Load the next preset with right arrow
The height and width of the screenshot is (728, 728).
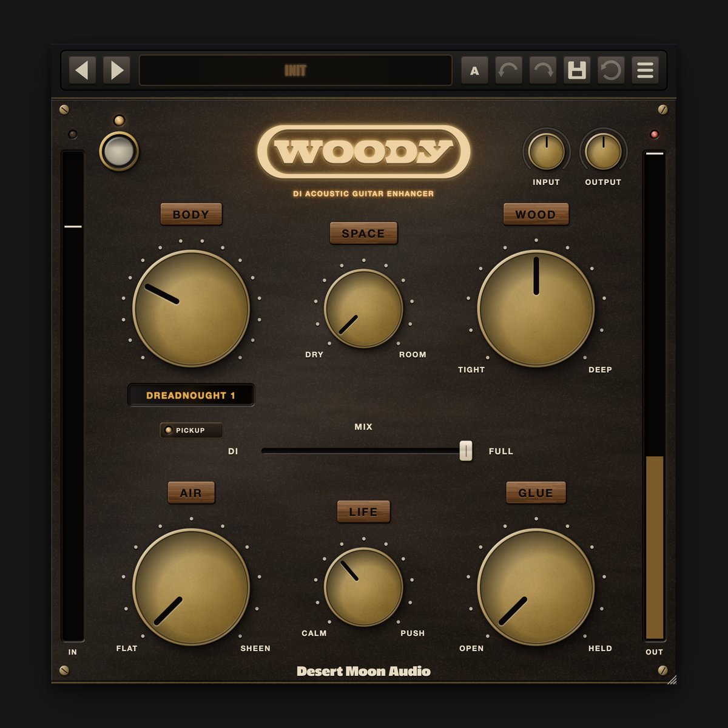coord(116,70)
